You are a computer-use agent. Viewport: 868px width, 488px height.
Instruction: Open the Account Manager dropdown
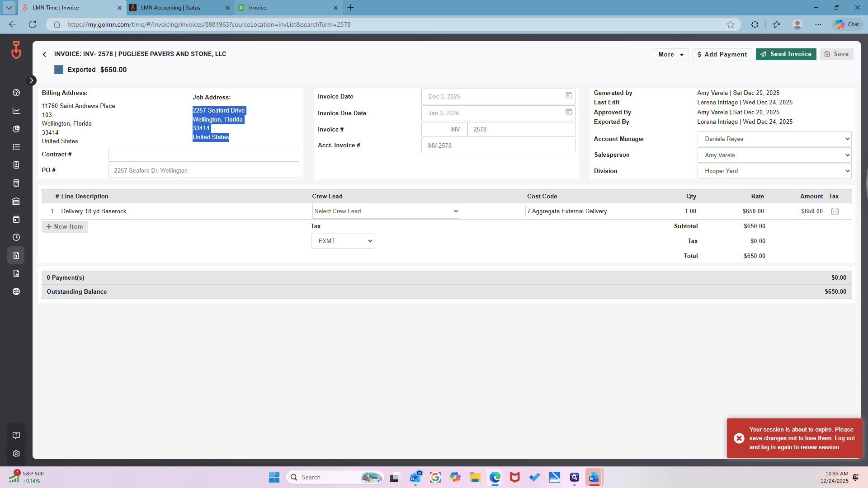point(774,139)
